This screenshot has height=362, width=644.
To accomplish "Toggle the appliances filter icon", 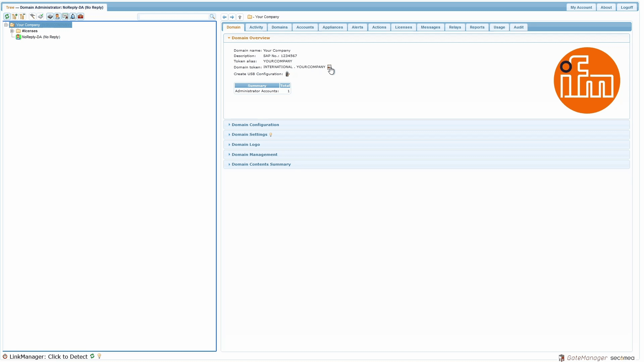I will pos(50,16).
